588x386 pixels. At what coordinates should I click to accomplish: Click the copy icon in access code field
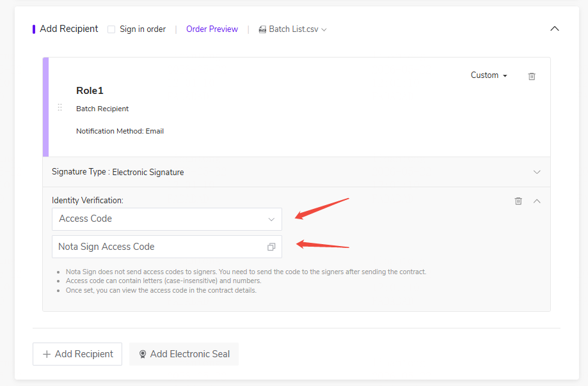point(271,247)
